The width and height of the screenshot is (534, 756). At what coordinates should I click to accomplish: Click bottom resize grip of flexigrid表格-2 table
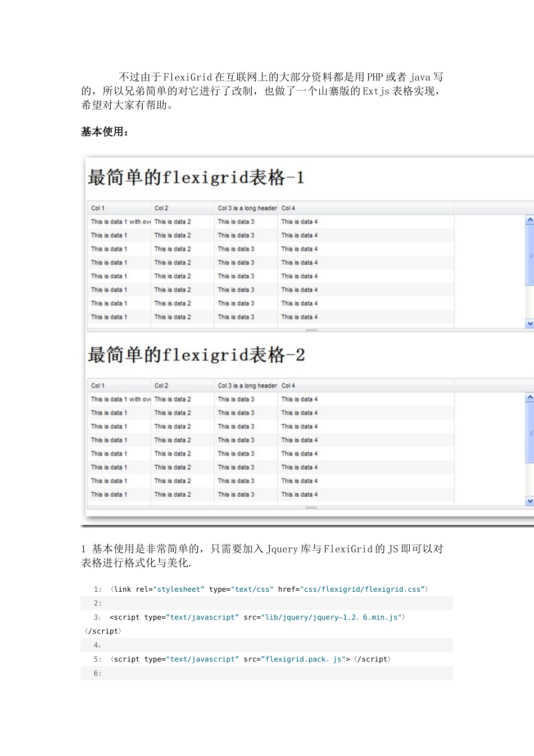[311, 507]
